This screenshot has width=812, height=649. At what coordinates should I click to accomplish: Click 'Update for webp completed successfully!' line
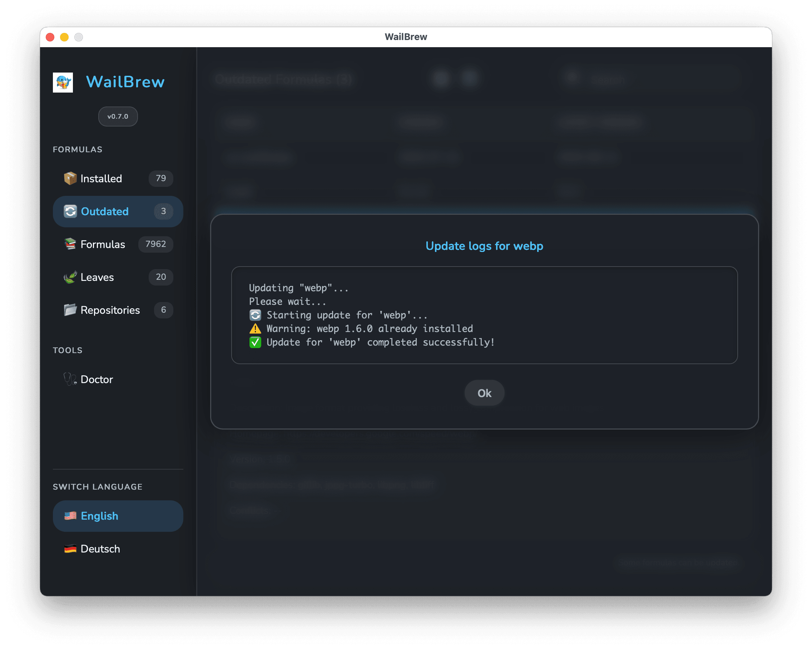point(380,342)
